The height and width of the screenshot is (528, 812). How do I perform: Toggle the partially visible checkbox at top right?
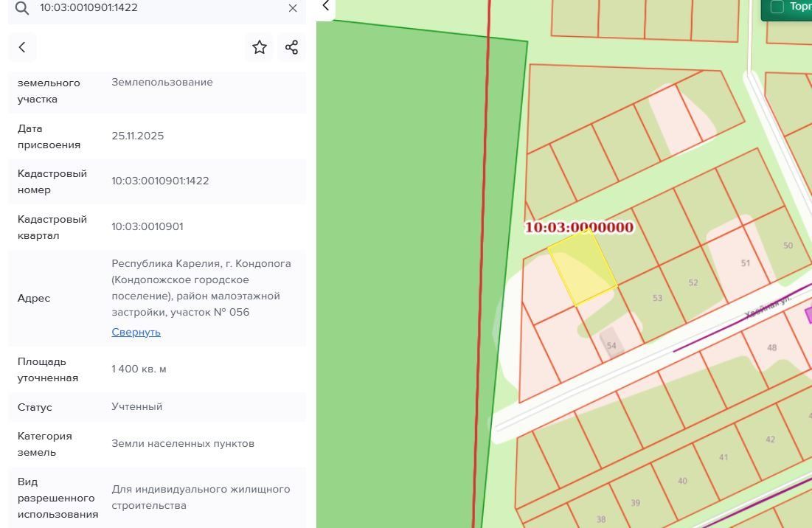777,7
